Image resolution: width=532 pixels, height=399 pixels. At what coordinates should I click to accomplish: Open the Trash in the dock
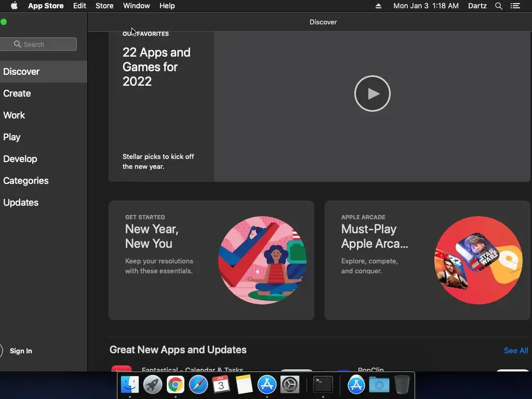(402, 385)
